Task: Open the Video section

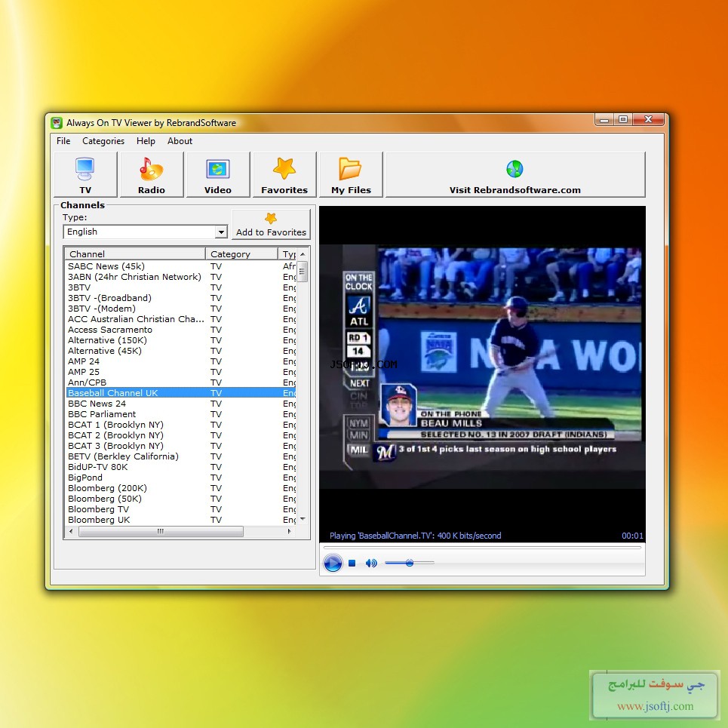Action: click(218, 174)
